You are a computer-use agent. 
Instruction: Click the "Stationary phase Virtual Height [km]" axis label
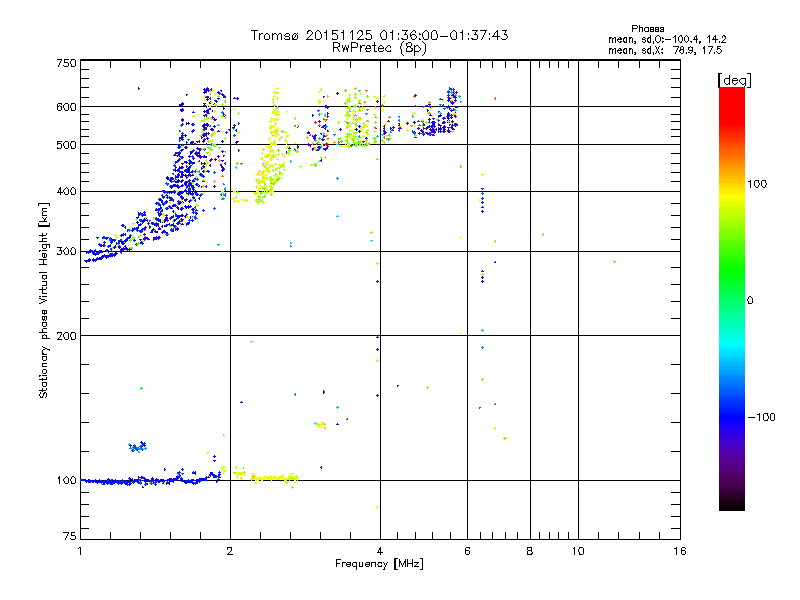[44, 300]
